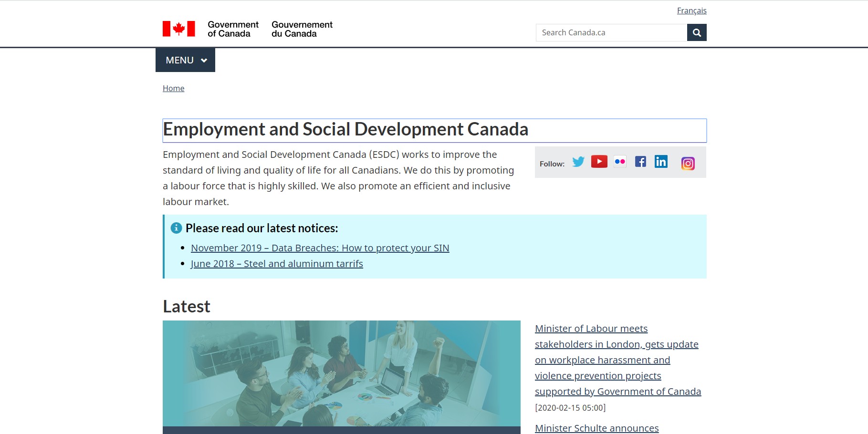
Task: Switch language to Français
Action: click(691, 10)
